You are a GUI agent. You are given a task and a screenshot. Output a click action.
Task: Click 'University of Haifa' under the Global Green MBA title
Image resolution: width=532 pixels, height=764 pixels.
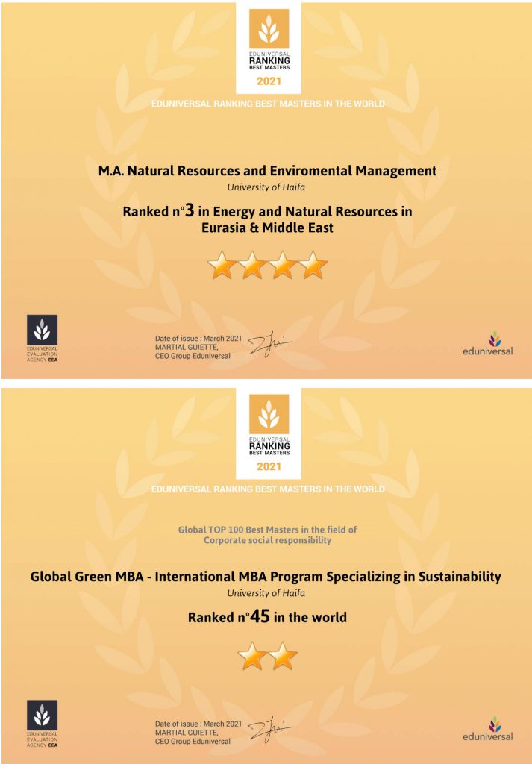[x=266, y=593]
